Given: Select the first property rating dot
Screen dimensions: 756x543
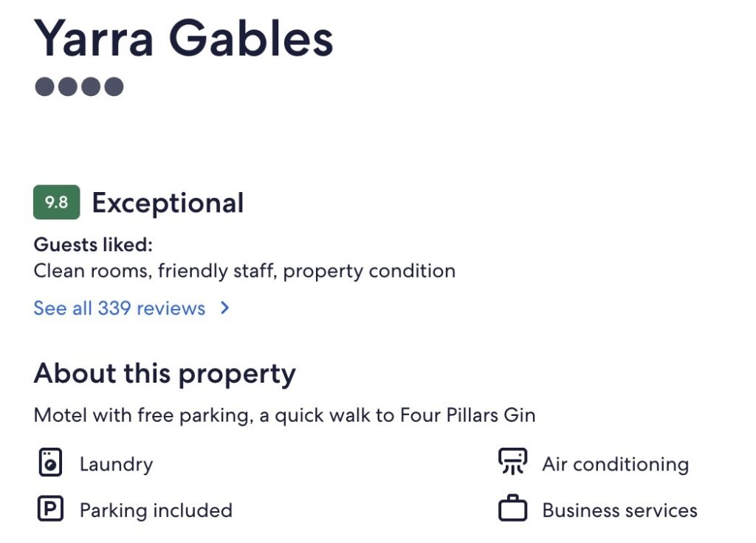Looking at the screenshot, I should [x=45, y=87].
